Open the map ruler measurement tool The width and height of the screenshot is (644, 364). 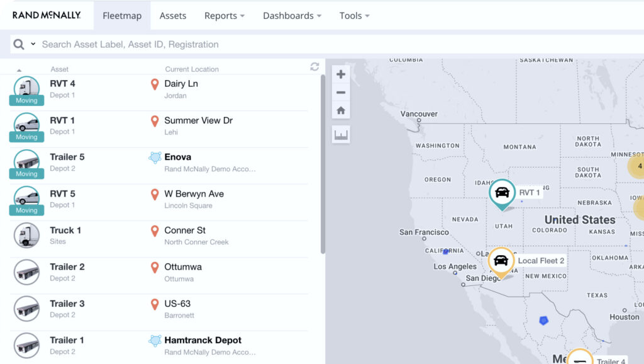click(x=341, y=135)
